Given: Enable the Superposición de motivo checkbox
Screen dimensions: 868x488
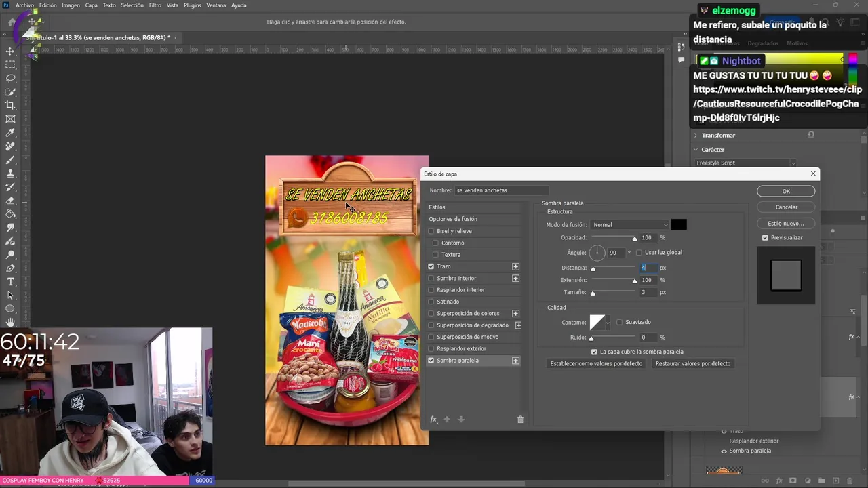Looking at the screenshot, I should (431, 337).
